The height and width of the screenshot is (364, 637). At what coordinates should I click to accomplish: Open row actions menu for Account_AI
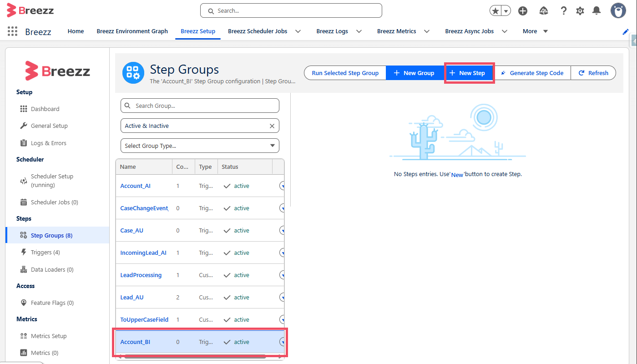[x=282, y=186]
